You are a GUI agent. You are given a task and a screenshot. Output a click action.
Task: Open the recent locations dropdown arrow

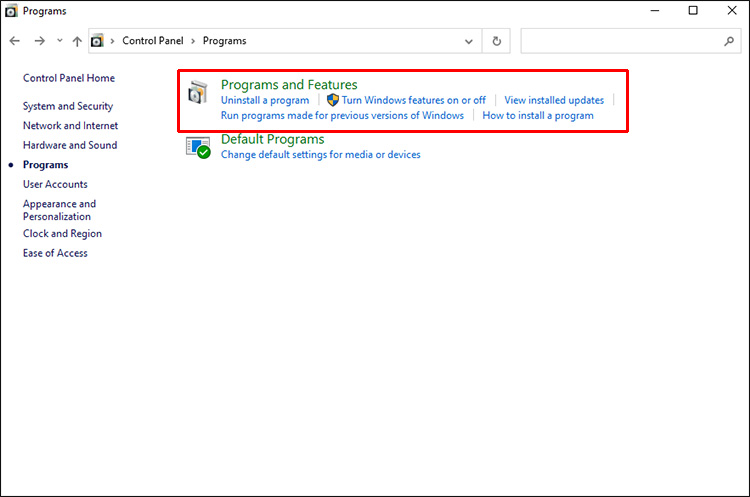pyautogui.click(x=60, y=41)
